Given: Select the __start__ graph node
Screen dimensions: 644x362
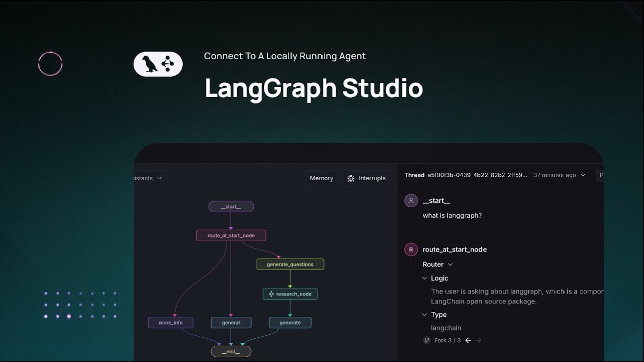Looking at the screenshot, I should coord(231,207).
